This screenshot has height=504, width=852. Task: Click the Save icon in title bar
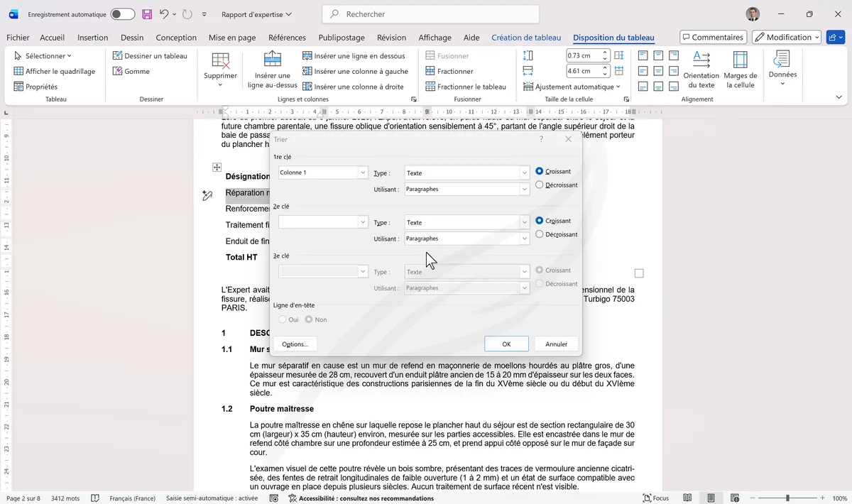147,14
